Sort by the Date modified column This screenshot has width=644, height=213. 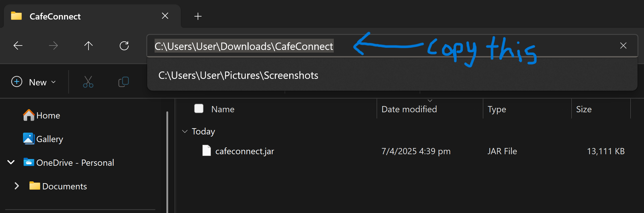pyautogui.click(x=409, y=109)
